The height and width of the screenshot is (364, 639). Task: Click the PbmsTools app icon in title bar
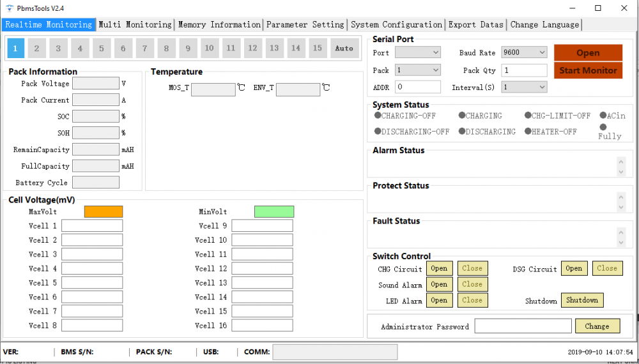pyautogui.click(x=10, y=8)
